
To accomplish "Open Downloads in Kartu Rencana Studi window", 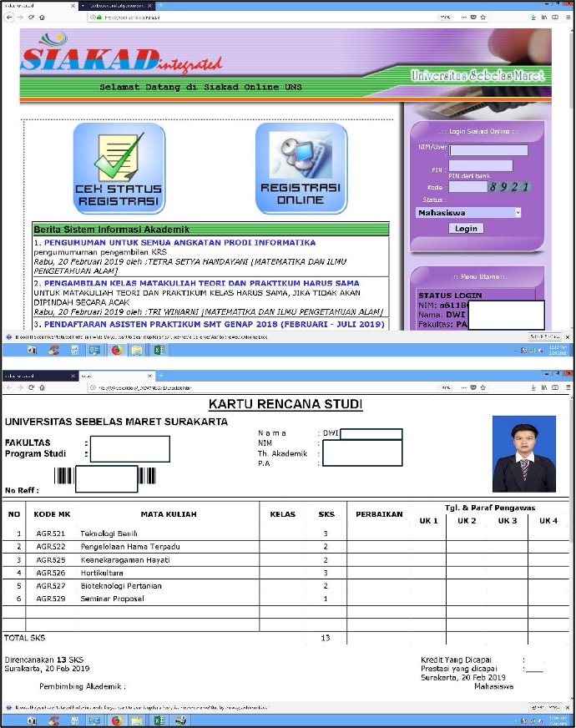I will click(x=533, y=387).
